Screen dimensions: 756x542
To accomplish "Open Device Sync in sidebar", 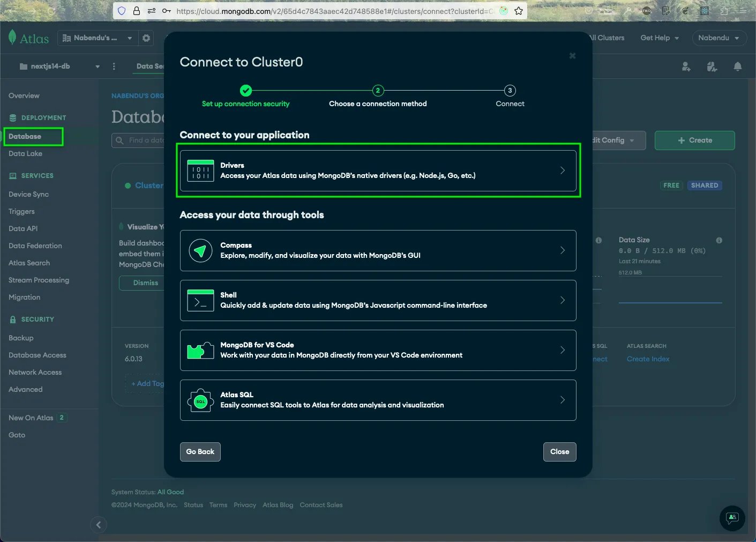I will point(28,195).
